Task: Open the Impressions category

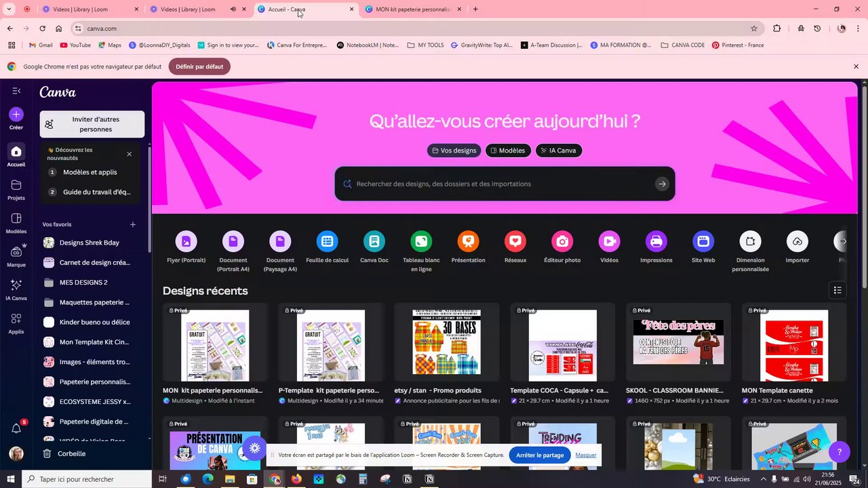Action: pos(656,248)
